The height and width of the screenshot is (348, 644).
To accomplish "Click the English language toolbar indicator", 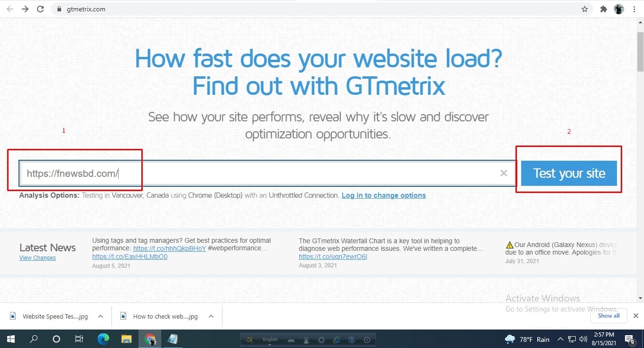I will point(270,339).
